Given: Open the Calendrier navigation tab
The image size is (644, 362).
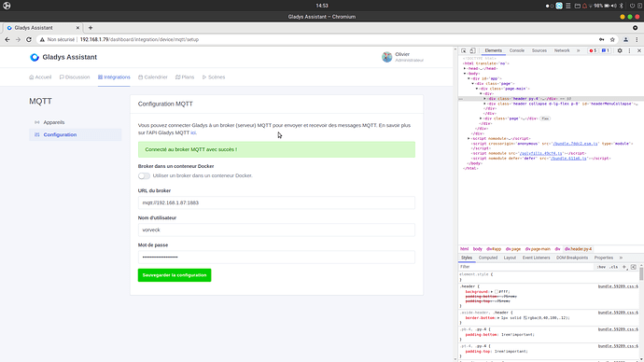Looking at the screenshot, I should coord(153,77).
